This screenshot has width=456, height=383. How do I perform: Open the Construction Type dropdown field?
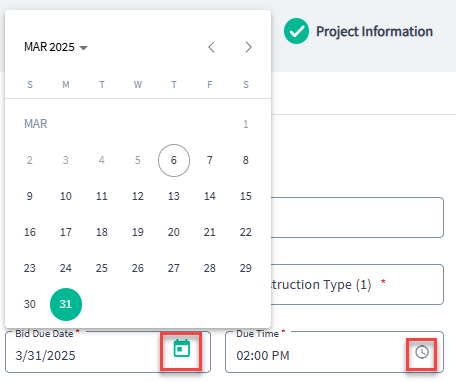[357, 284]
